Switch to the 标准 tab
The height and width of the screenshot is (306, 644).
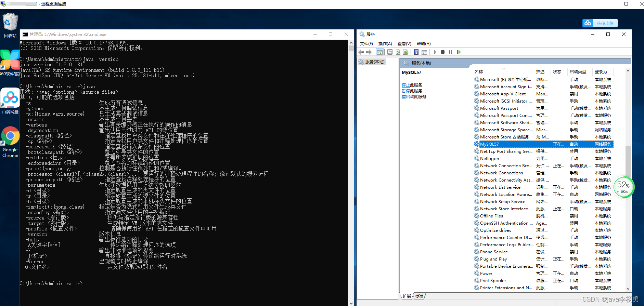[419, 296]
